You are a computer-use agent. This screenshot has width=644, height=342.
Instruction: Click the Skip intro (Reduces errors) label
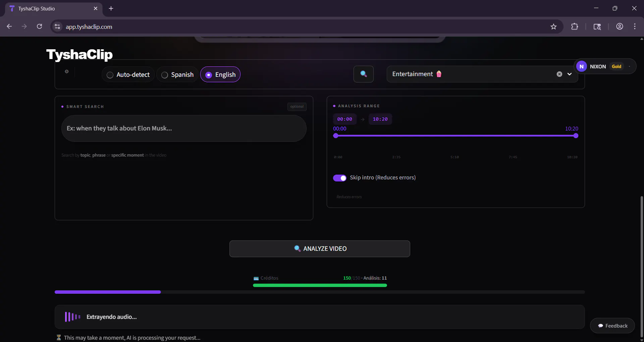click(383, 178)
